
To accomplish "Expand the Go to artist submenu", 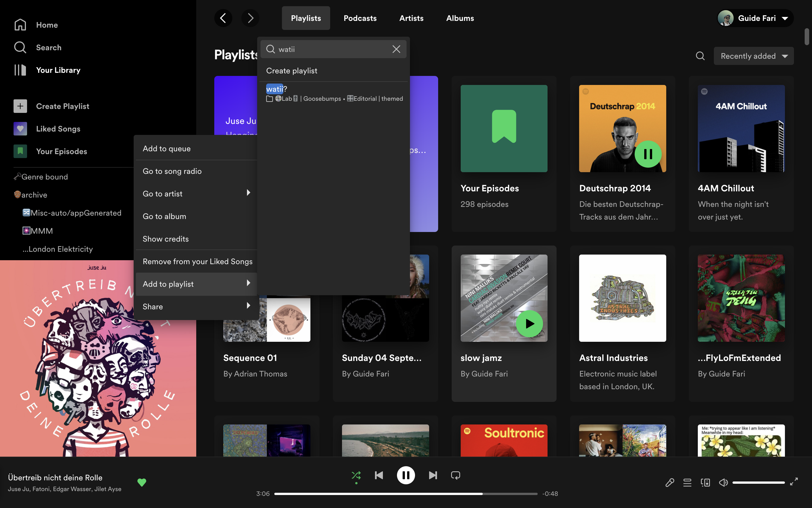I will click(196, 194).
